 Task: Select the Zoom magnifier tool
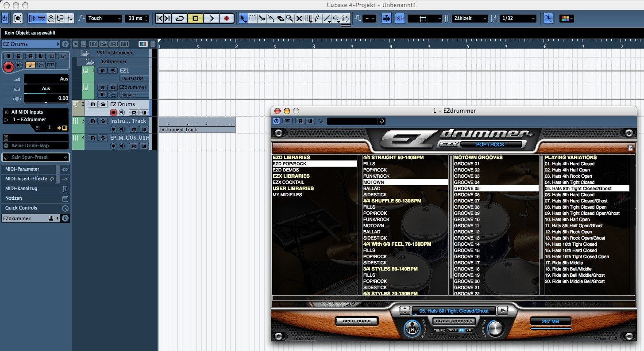click(289, 19)
